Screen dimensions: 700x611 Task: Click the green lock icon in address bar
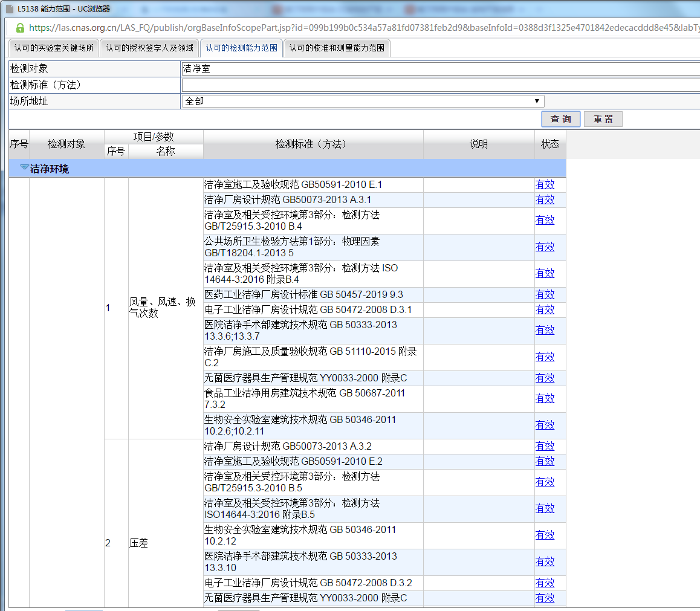click(20, 28)
